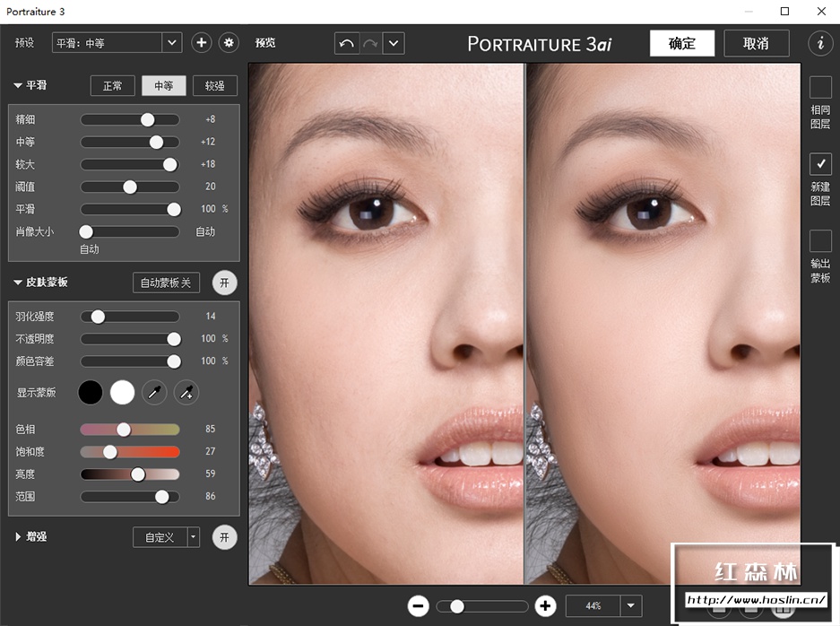Viewport: 840px width, 626px height.
Task: Select the 正常 smoothing level
Action: [112, 86]
